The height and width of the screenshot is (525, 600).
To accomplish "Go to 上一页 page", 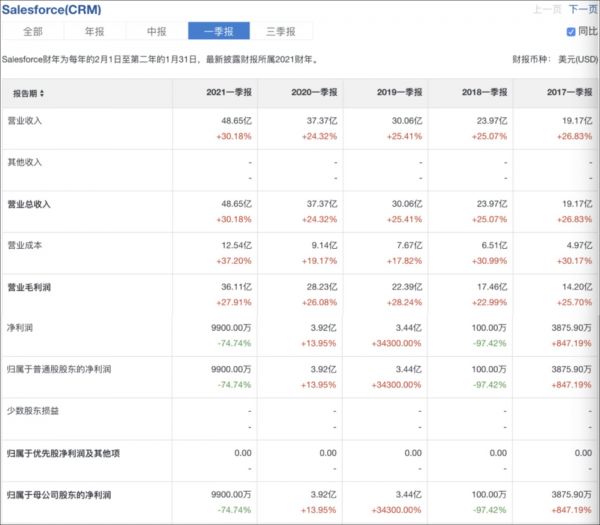I will (x=547, y=9).
